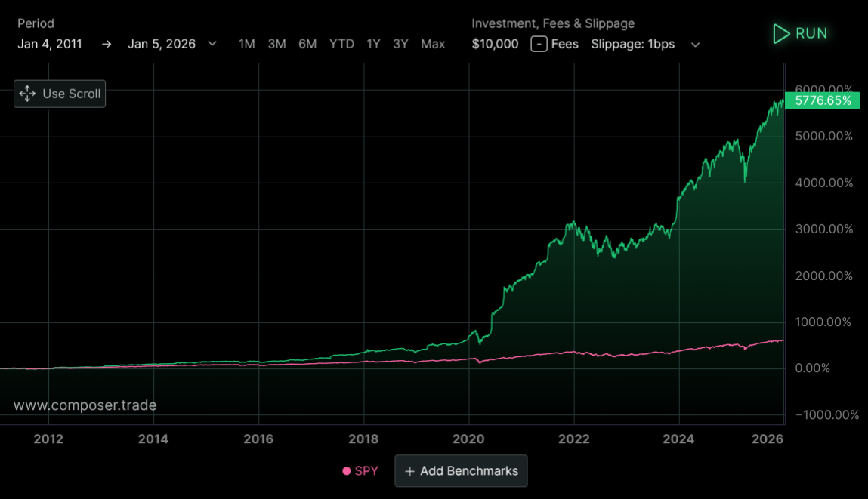The image size is (868, 499).
Task: Select the 6M period range
Action: 307,44
